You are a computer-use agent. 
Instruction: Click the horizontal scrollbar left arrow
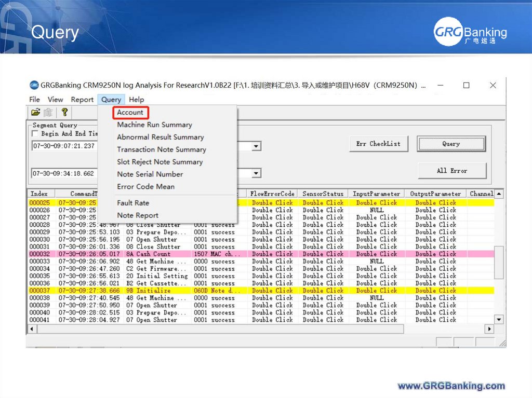click(32, 329)
